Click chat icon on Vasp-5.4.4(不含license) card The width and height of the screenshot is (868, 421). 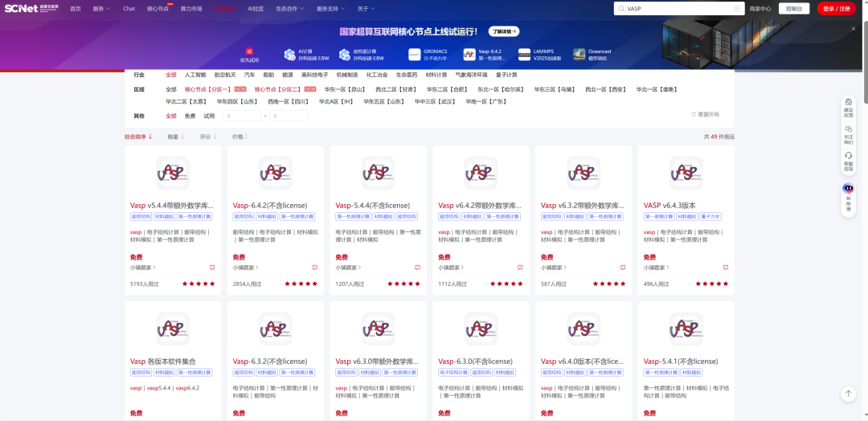(x=417, y=268)
